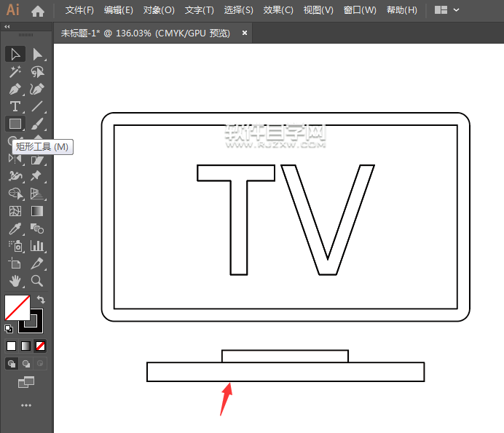This screenshot has height=433, width=504.
Task: Close the 未标题-1 document tab
Action: click(245, 33)
